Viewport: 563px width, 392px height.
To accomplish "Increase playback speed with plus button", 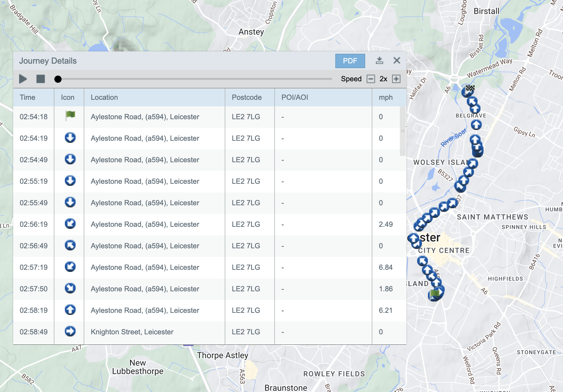I will click(x=396, y=79).
